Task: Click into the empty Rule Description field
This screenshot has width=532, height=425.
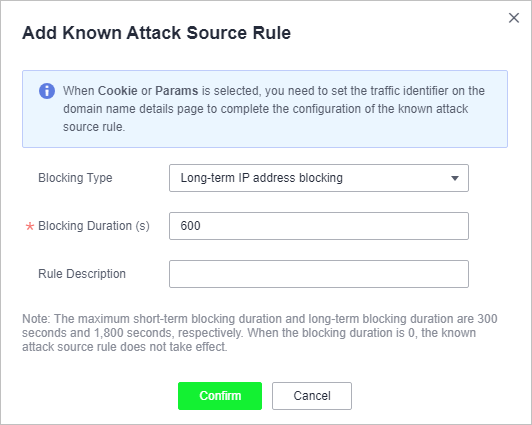Action: point(319,274)
